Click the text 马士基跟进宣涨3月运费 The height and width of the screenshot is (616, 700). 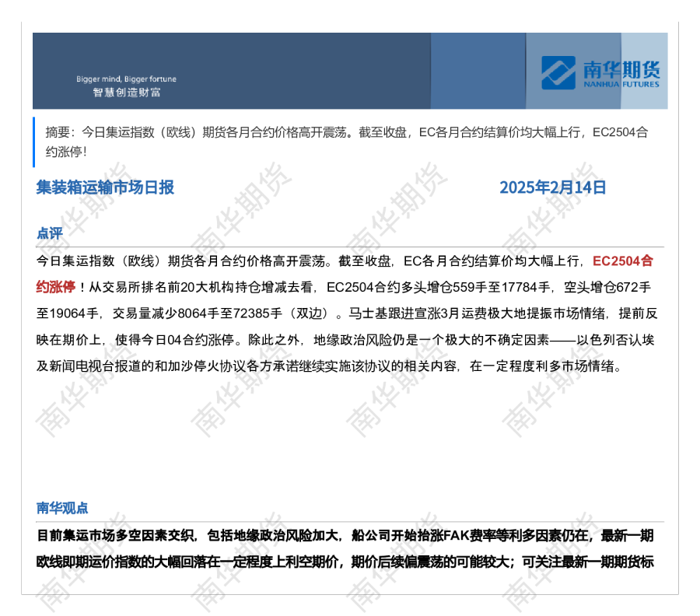click(x=415, y=313)
